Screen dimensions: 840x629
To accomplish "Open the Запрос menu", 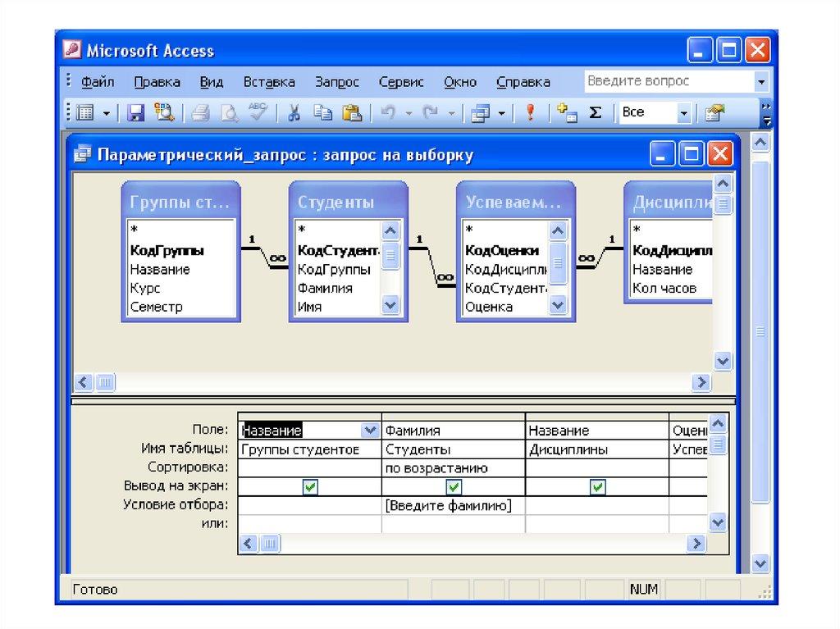I will coord(336,82).
